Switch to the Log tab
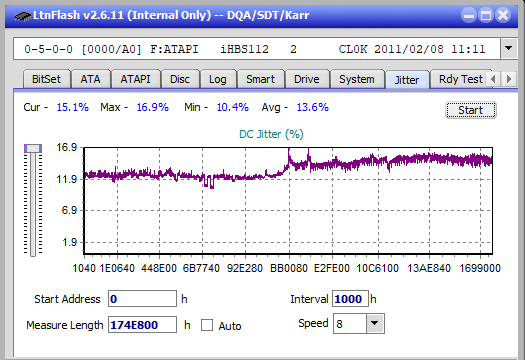Viewport: 525px width, 360px height. coord(218,79)
